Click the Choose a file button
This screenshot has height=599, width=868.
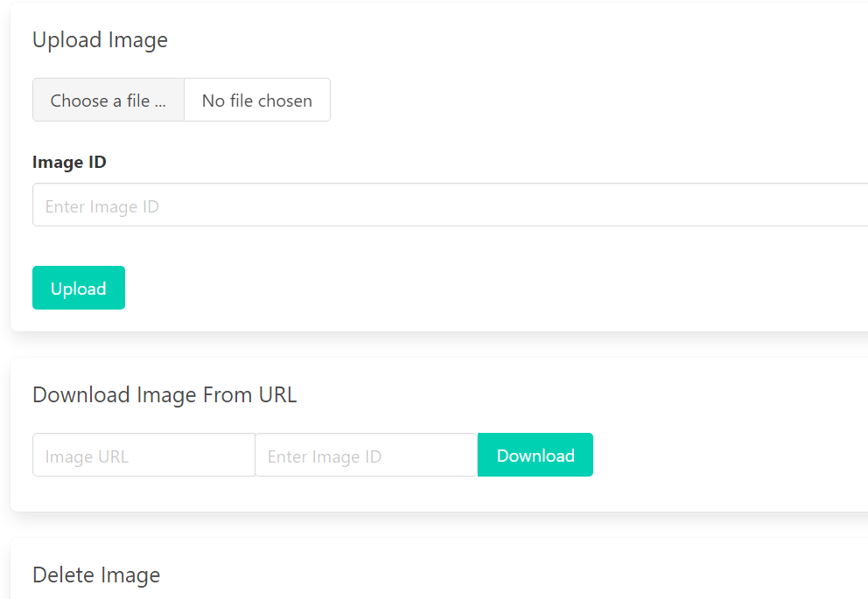tap(108, 101)
